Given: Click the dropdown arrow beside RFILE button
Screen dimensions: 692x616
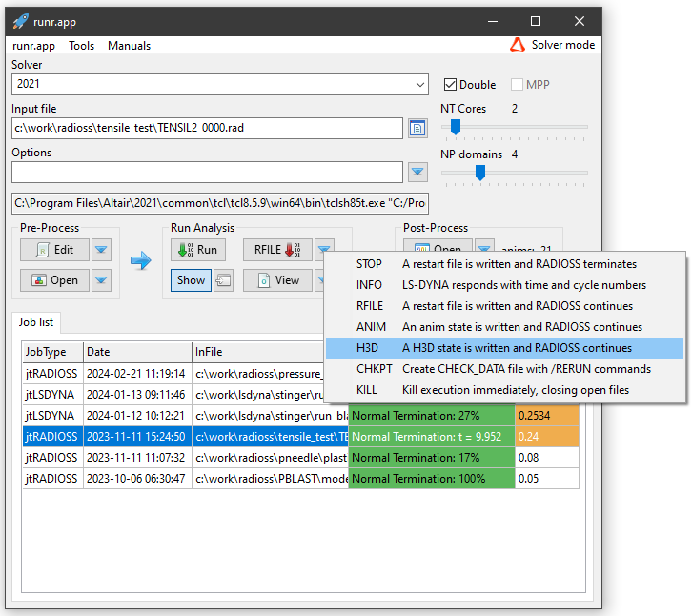Looking at the screenshot, I should (x=324, y=248).
